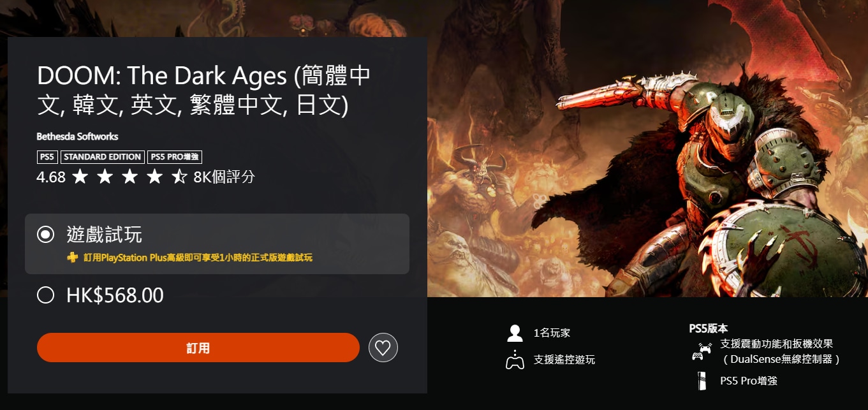Click the PS5 Pro console icon
This screenshot has width=868, height=410.
tap(701, 381)
